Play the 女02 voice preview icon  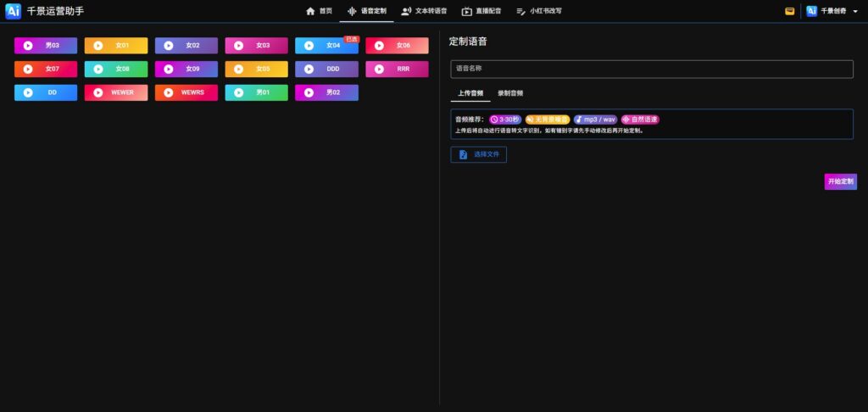point(169,46)
